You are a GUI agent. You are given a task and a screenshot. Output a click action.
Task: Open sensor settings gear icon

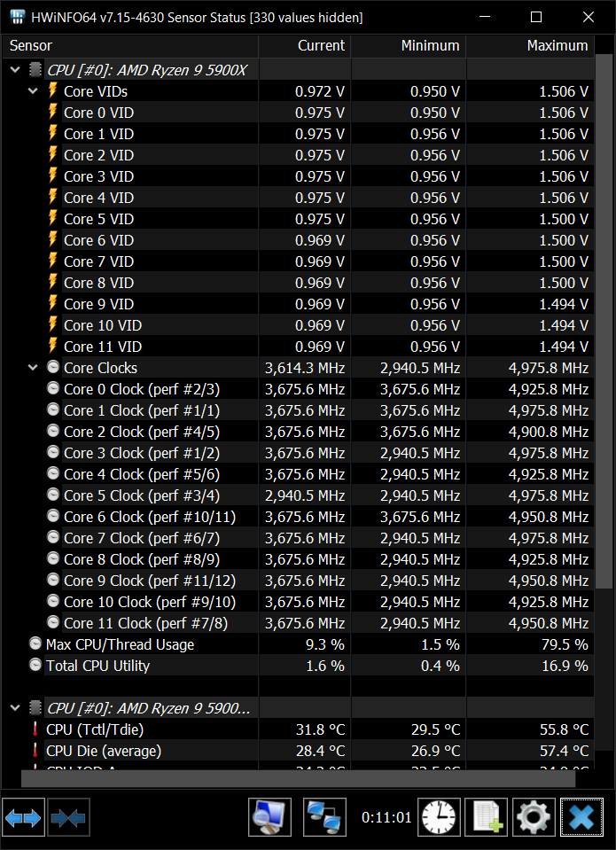(534, 817)
